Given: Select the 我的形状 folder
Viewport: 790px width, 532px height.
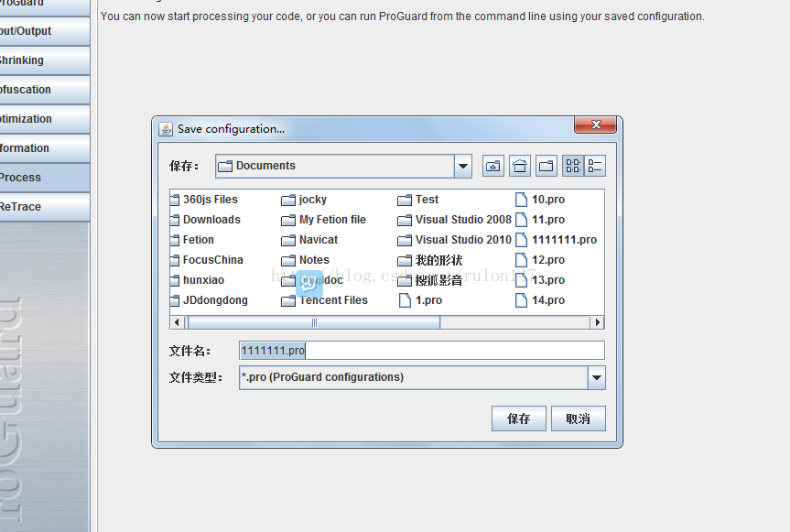Looking at the screenshot, I should pos(430,260).
